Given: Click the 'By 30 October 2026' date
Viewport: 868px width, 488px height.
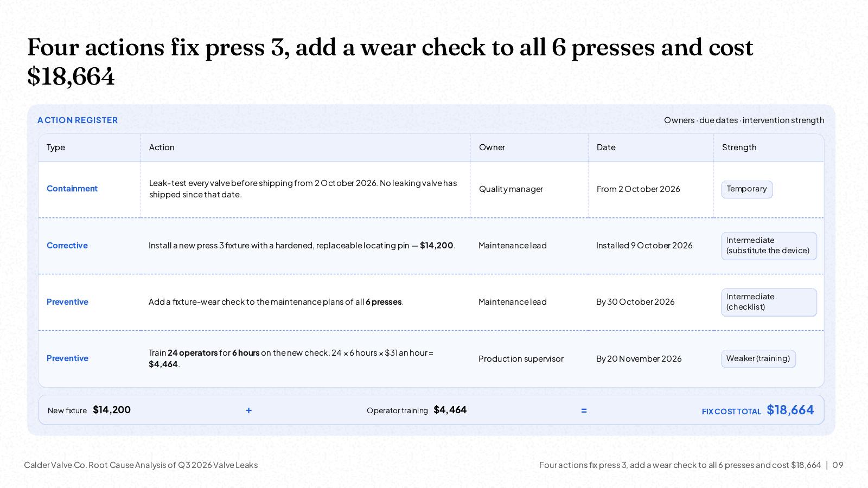Looking at the screenshot, I should click(x=635, y=302).
